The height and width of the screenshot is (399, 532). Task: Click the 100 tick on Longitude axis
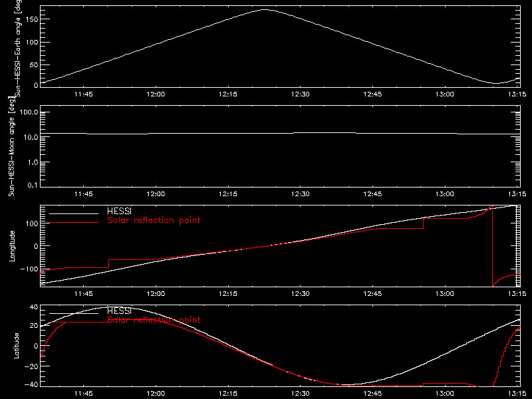coord(31,223)
